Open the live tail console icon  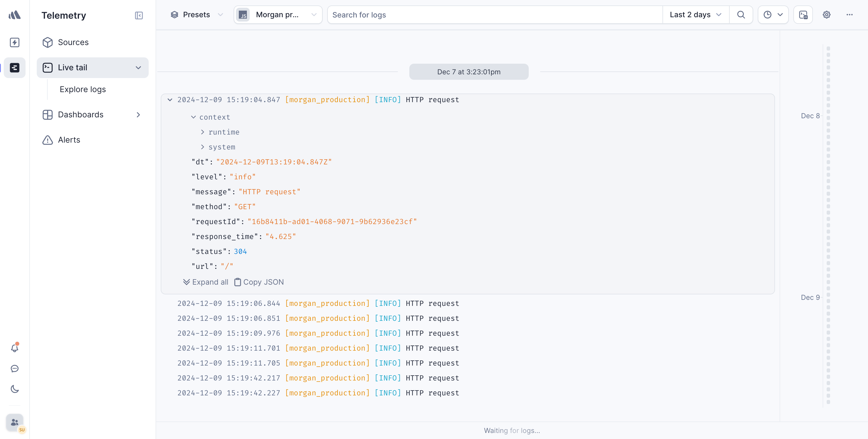803,15
